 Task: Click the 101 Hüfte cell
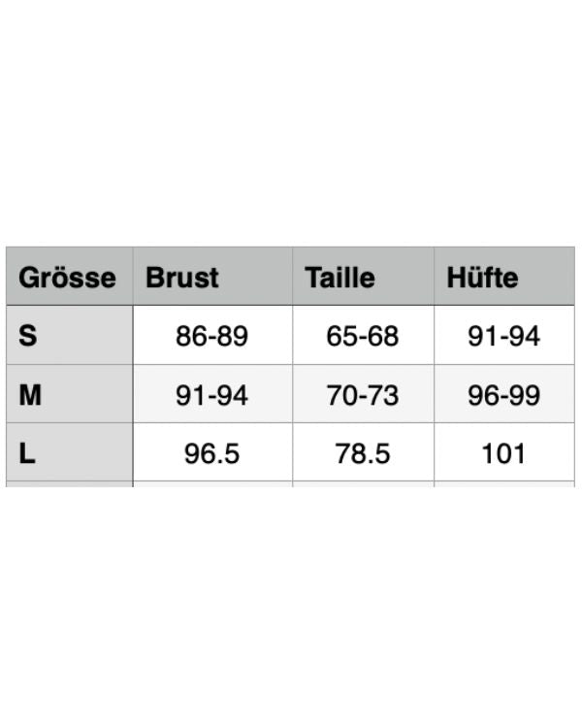(503, 453)
